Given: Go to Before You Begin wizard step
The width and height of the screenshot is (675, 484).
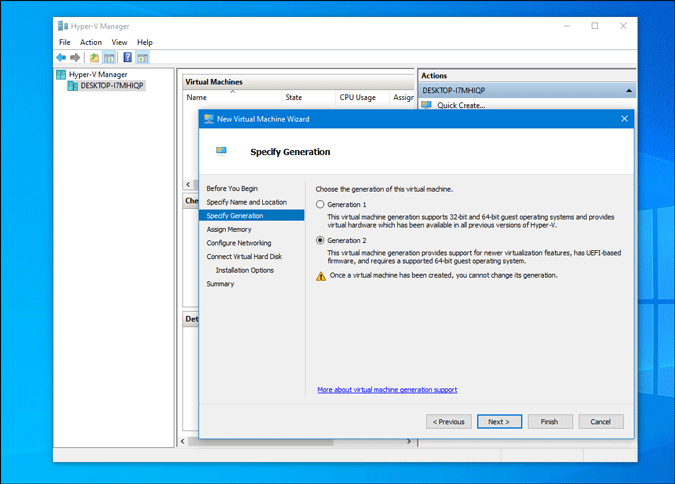Looking at the screenshot, I should pos(232,189).
